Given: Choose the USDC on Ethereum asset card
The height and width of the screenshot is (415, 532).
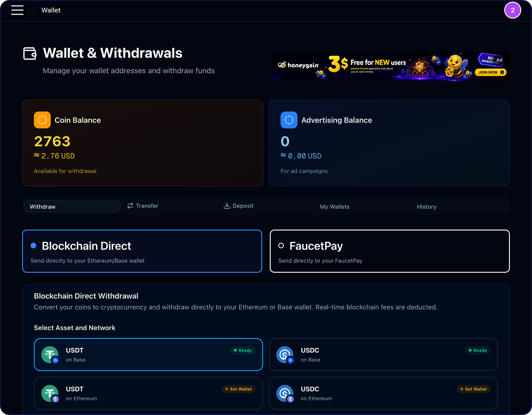Looking at the screenshot, I should (x=383, y=393).
